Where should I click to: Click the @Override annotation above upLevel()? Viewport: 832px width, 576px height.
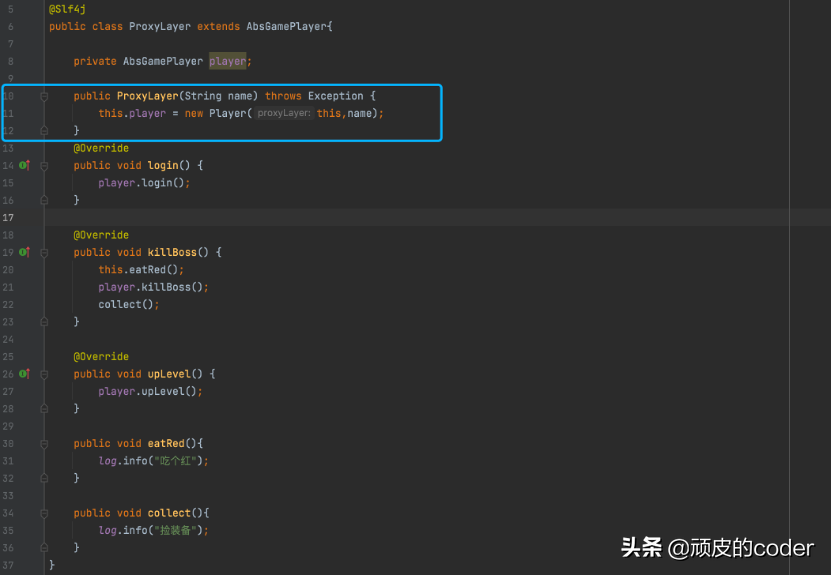101,356
